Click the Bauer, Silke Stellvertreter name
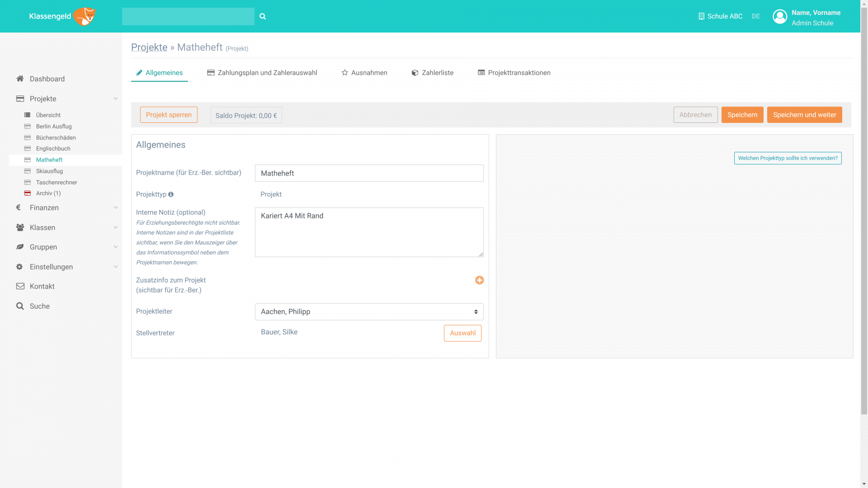Screen dimensions: 868x488 coord(279,332)
